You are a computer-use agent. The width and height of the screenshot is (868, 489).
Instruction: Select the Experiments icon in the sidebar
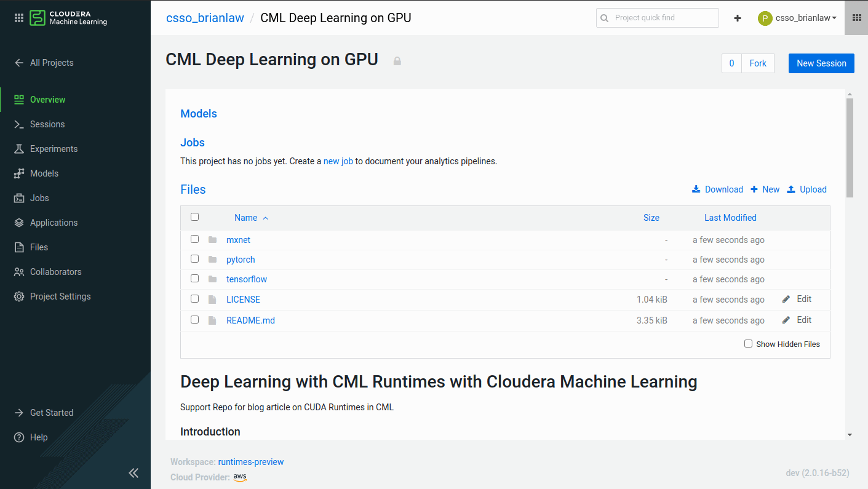[x=54, y=148]
